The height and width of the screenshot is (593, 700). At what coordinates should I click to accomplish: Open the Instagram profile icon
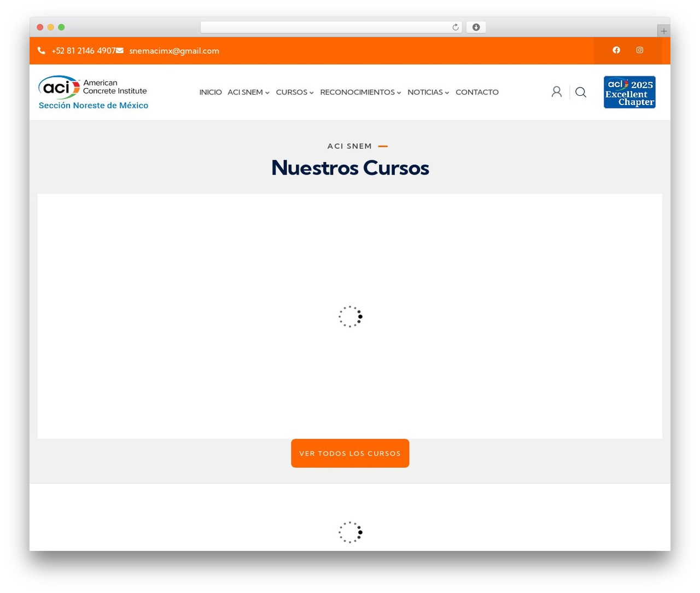click(640, 50)
